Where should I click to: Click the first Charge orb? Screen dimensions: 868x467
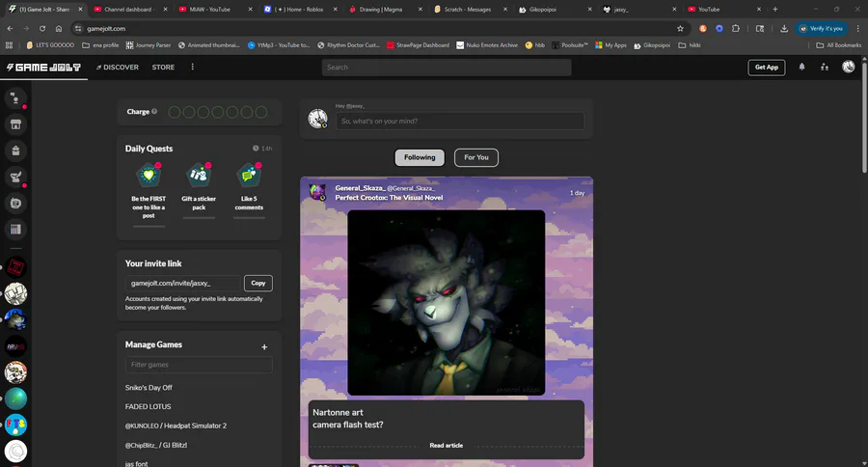(175, 113)
